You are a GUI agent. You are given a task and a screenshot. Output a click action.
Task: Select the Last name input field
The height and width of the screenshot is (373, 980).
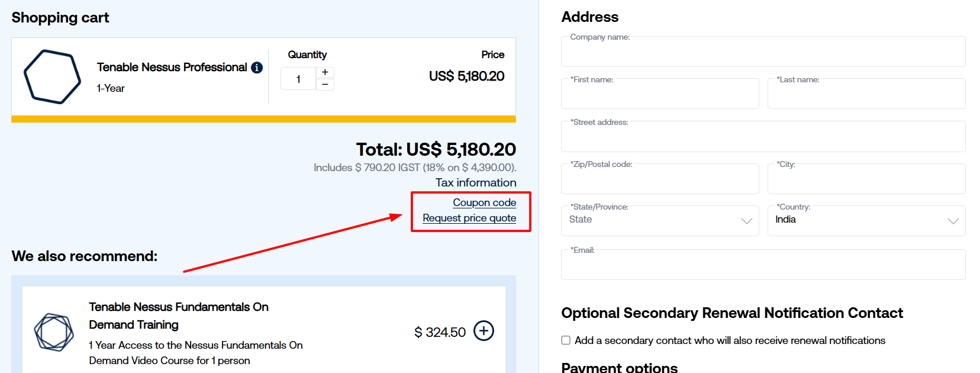tap(866, 94)
